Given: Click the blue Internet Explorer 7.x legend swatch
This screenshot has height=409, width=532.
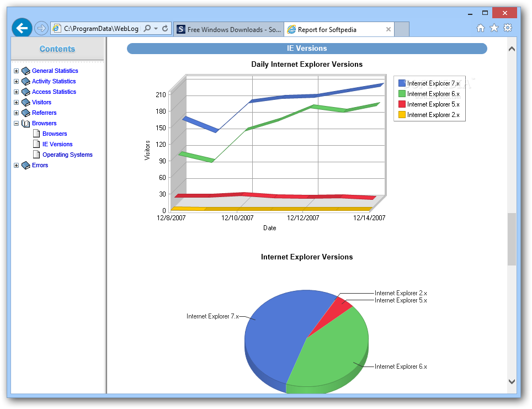Looking at the screenshot, I should pos(402,83).
